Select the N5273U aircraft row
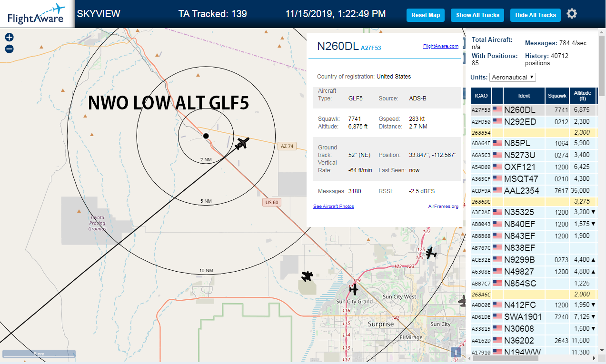Screen dimensions: 606x364 534,155
